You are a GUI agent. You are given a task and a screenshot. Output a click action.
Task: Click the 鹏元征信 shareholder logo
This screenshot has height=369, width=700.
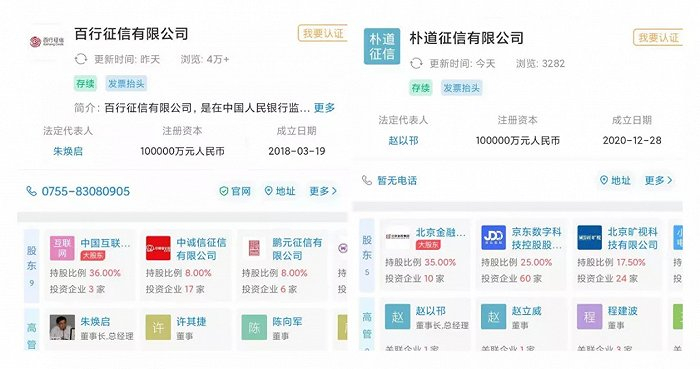click(254, 249)
